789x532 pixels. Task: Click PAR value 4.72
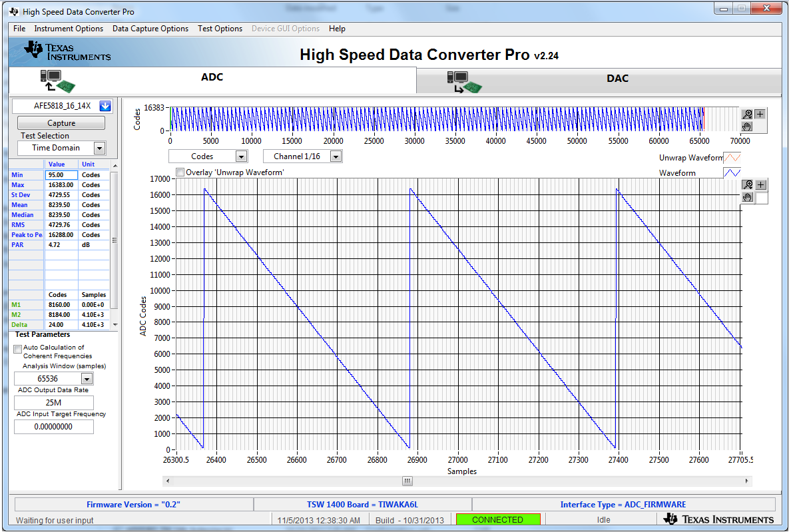tap(61, 245)
